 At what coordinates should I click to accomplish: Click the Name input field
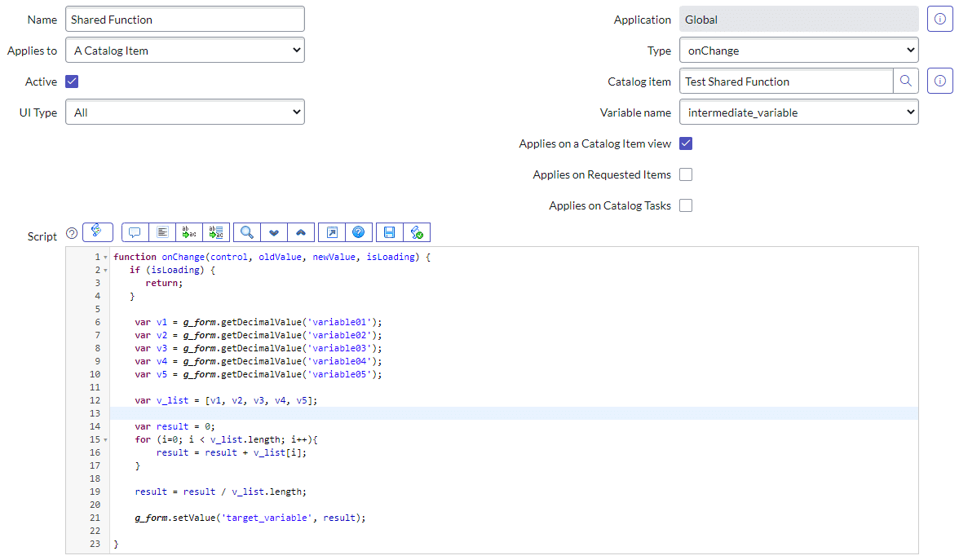coord(184,19)
